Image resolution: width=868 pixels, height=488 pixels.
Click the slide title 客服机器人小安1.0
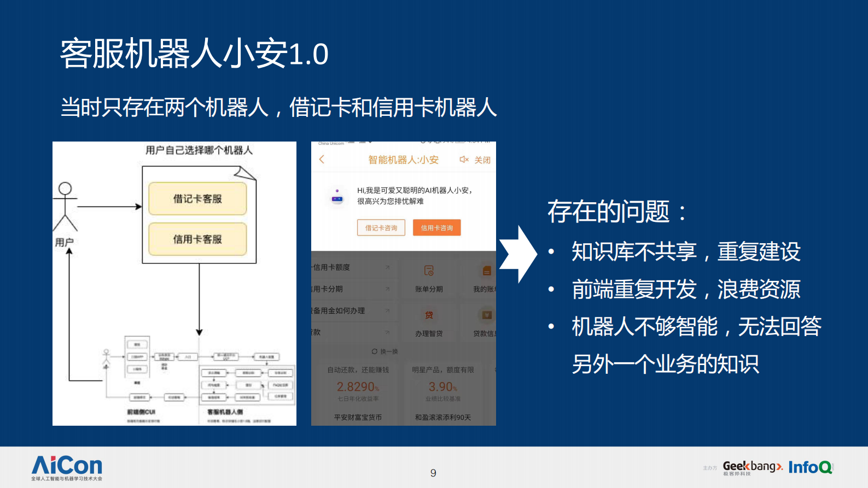click(194, 54)
